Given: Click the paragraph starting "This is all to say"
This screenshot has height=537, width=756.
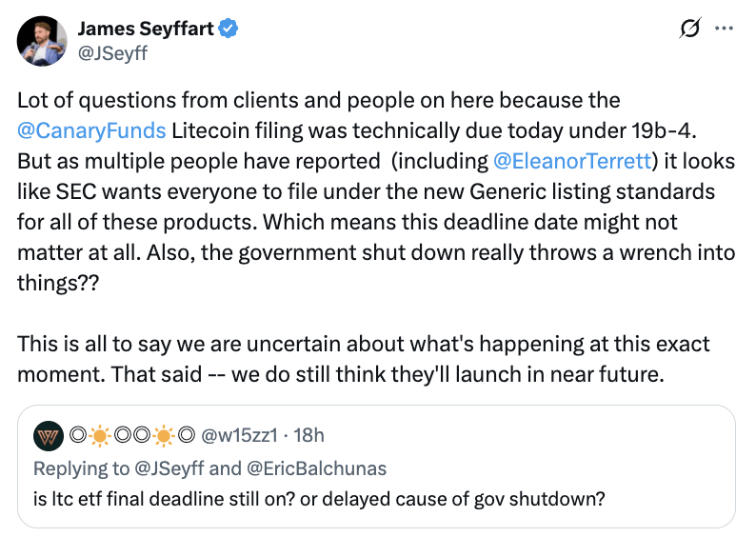Looking at the screenshot, I should point(371,359).
